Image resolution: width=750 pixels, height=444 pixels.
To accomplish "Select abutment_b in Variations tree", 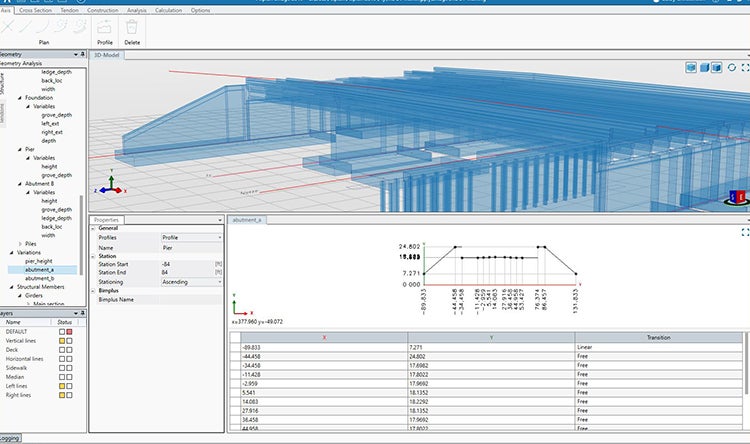I will (x=39, y=278).
